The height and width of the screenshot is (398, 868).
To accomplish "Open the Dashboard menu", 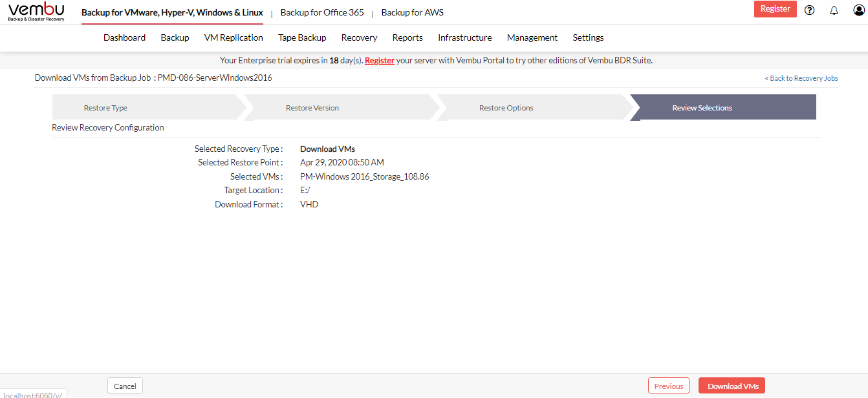I will (124, 37).
